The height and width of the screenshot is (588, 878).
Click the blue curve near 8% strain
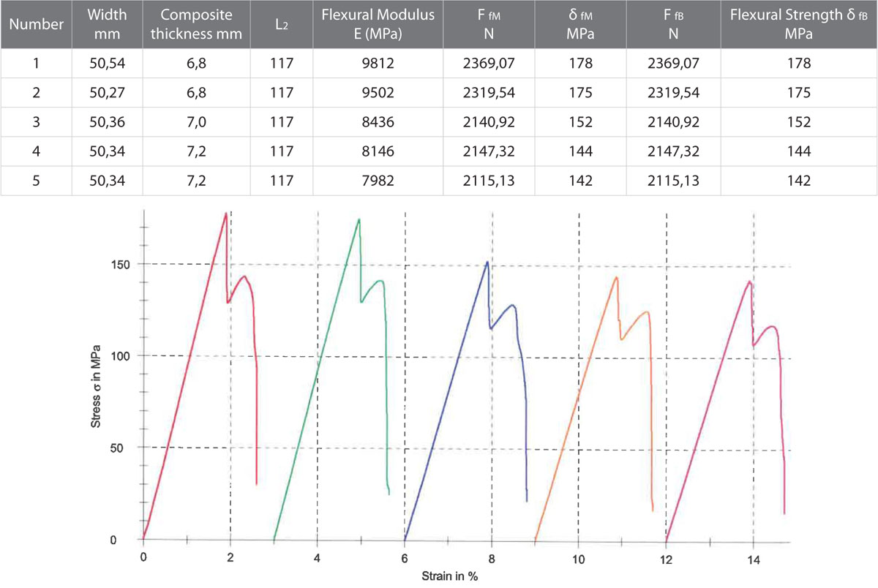tap(486, 263)
